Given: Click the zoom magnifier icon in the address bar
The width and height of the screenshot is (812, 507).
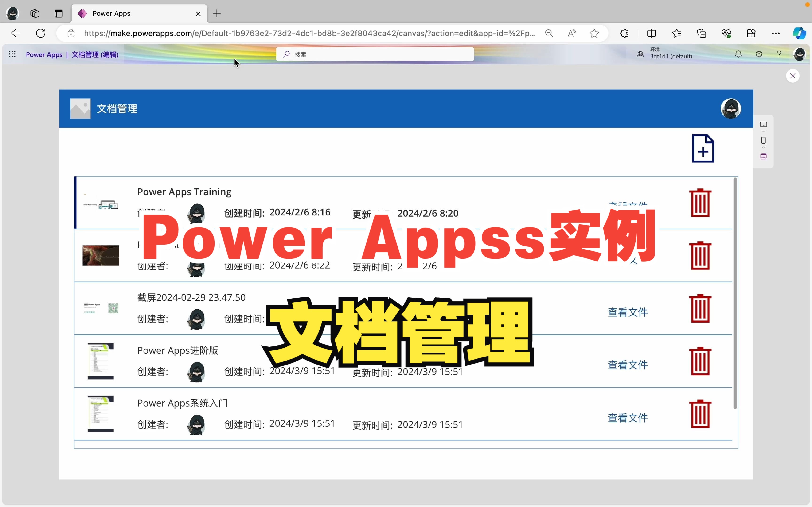Looking at the screenshot, I should click(x=549, y=33).
